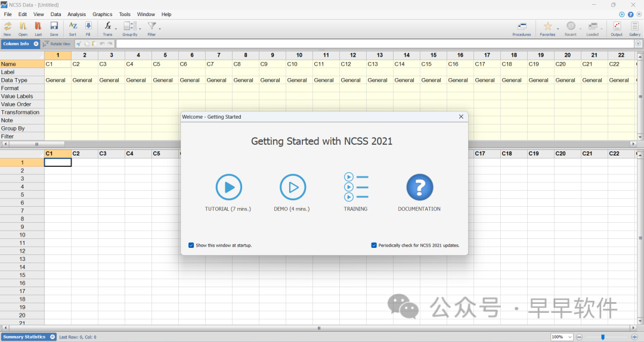Expand the Favorites dropdown arrow

click(558, 28)
